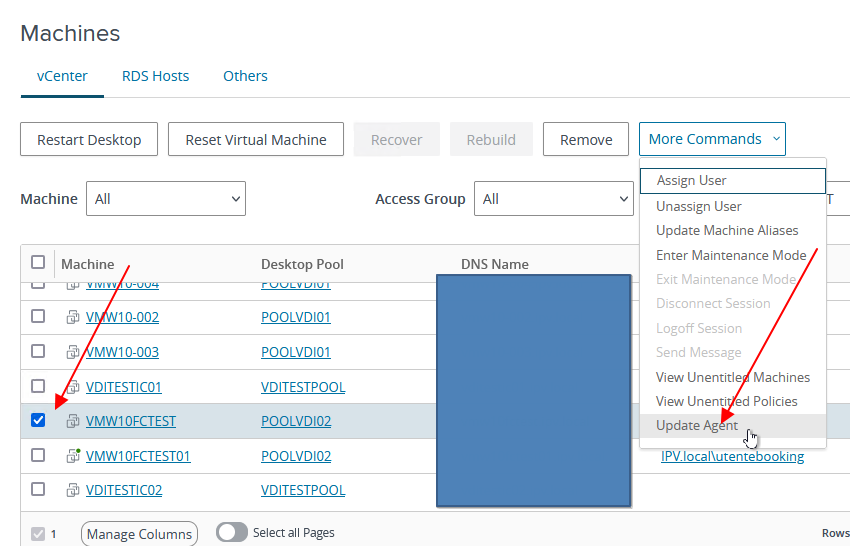Choose Assign User from the menu
The image size is (850, 546).
click(733, 181)
